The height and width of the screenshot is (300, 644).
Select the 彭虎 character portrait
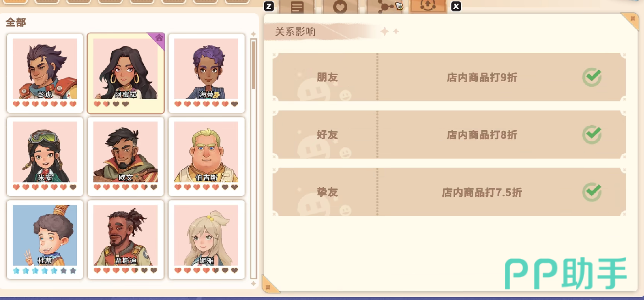(x=45, y=69)
